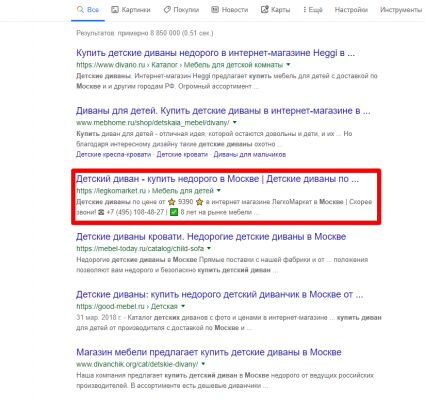Open the Карты tab
This screenshot has height=400, width=425.
coord(276,10)
